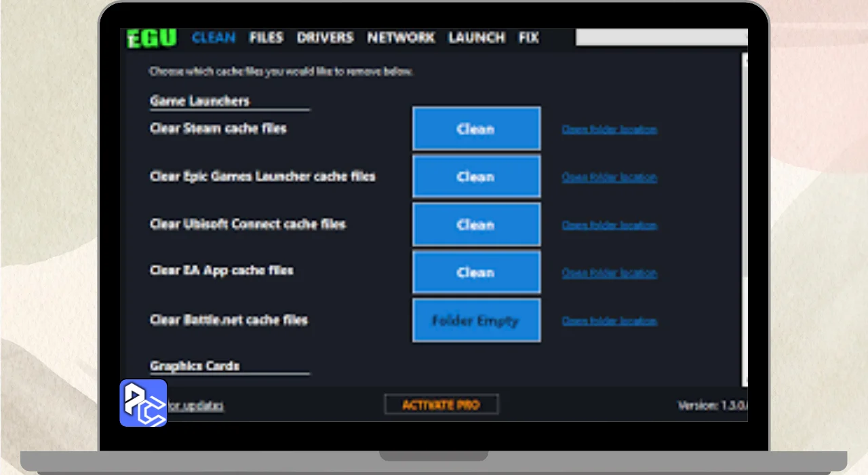
Task: Click the EGU logo
Action: (x=152, y=38)
